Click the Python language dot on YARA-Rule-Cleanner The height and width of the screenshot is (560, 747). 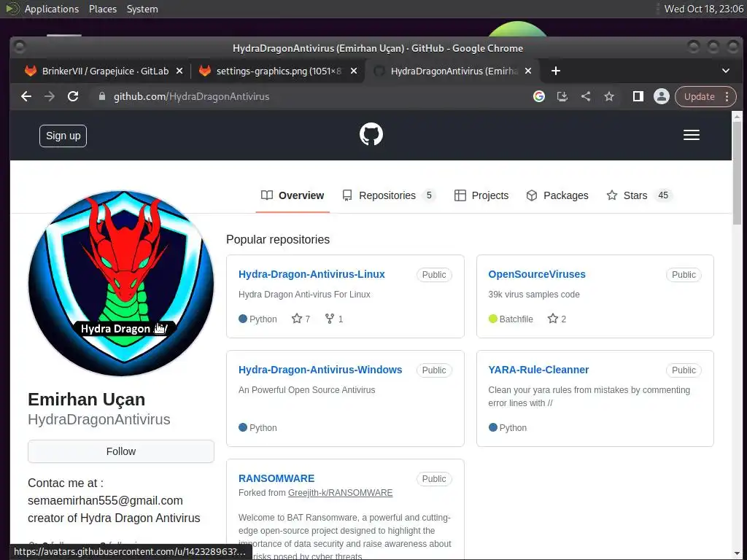tap(493, 427)
